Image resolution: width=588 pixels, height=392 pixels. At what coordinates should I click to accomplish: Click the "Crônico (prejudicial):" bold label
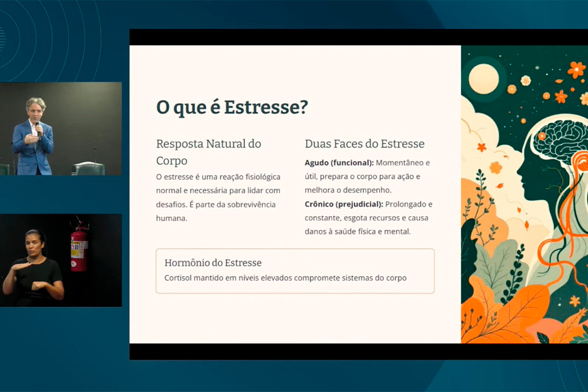(x=344, y=204)
